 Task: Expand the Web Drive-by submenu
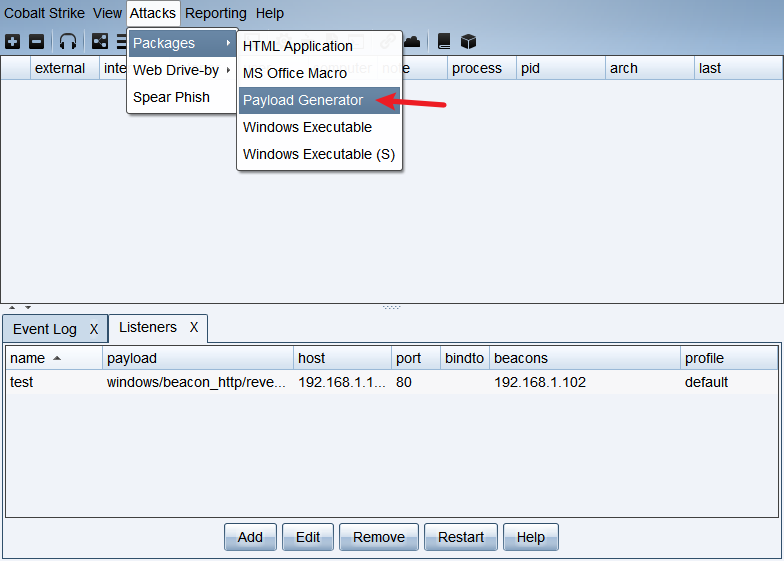[182, 70]
